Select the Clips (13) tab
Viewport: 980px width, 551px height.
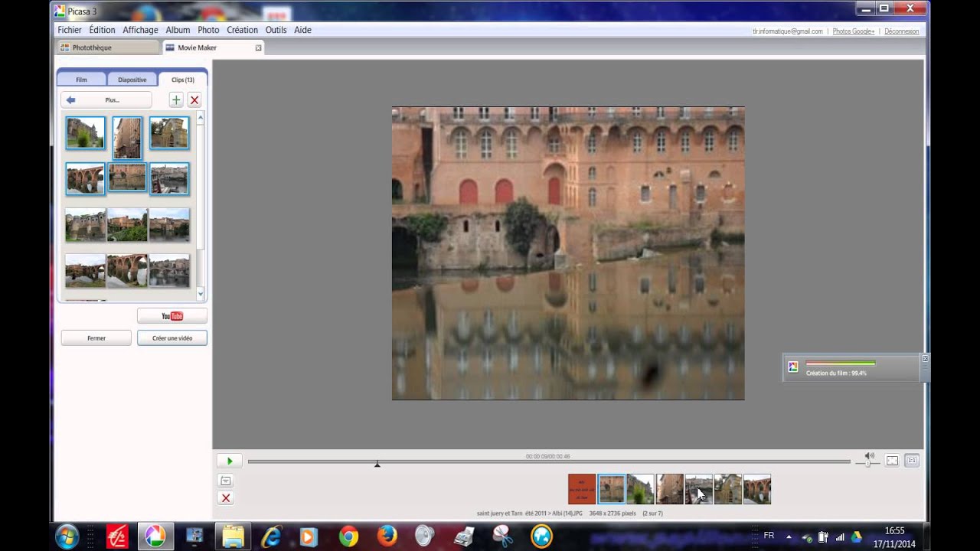click(182, 80)
